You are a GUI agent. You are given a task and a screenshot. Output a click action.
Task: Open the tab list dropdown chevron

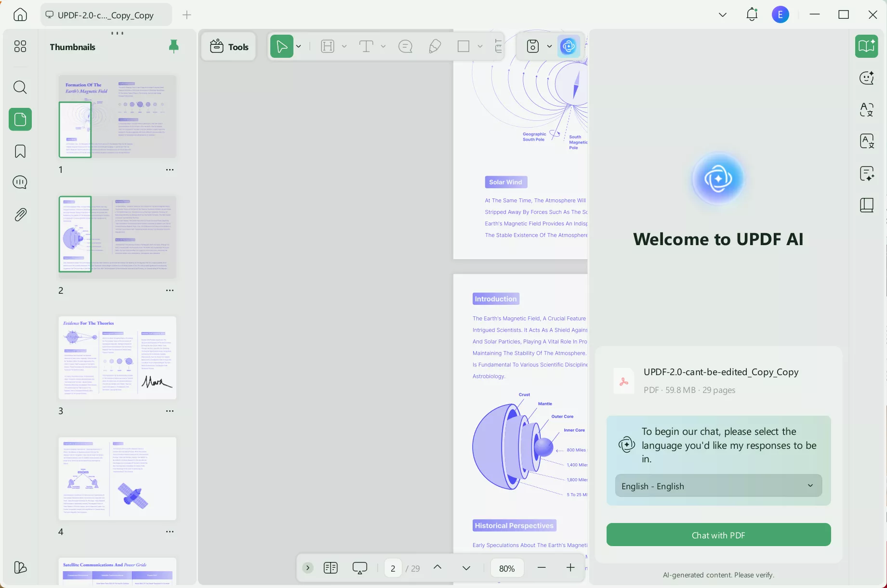(x=723, y=15)
